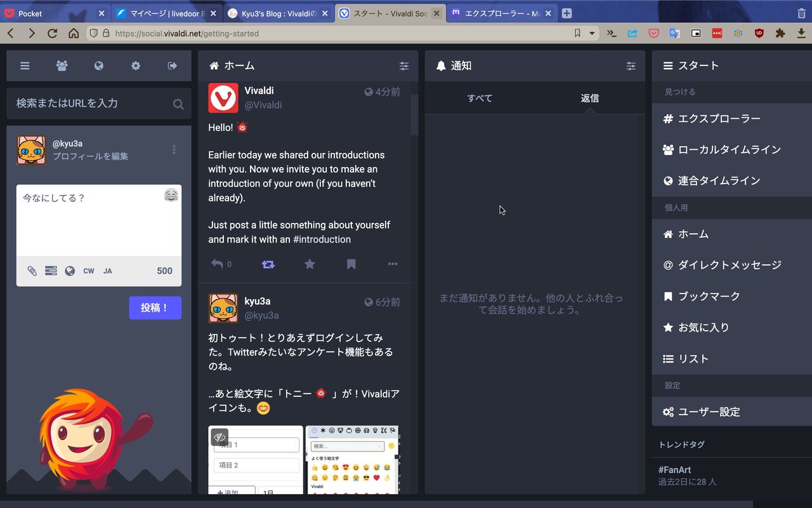Switch to the 返信 notifications tab
Viewport: 812px width, 508px height.
(x=589, y=98)
